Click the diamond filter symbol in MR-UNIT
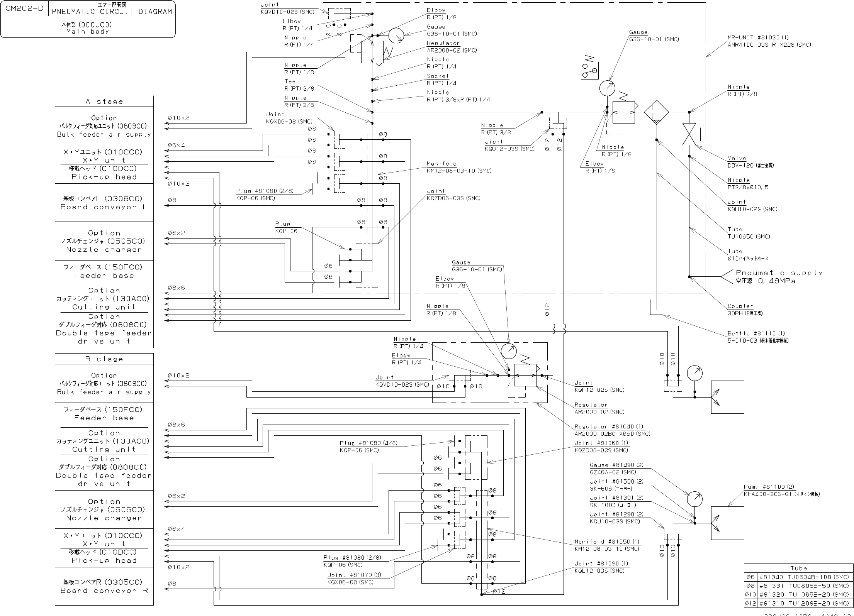This screenshot has height=616, width=854. coord(657,112)
